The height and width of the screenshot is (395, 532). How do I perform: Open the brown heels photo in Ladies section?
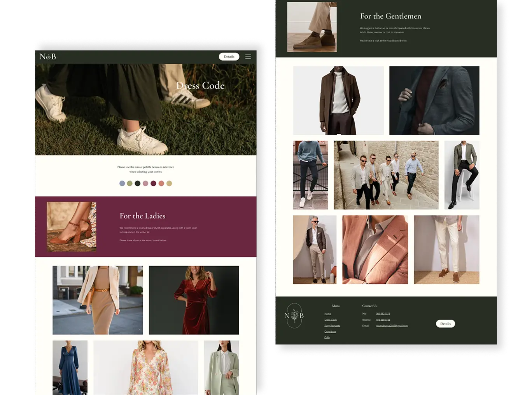(x=72, y=227)
